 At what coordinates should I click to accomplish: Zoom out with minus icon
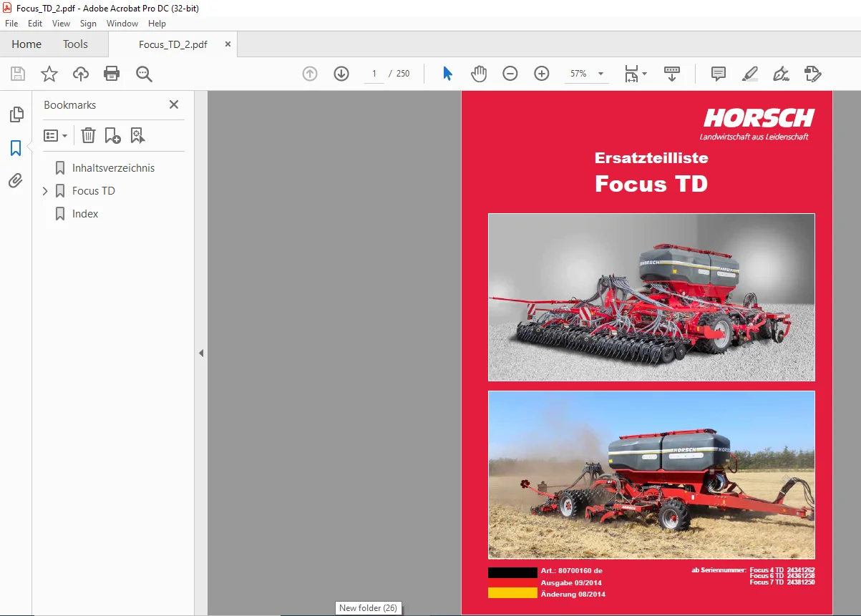tap(510, 74)
